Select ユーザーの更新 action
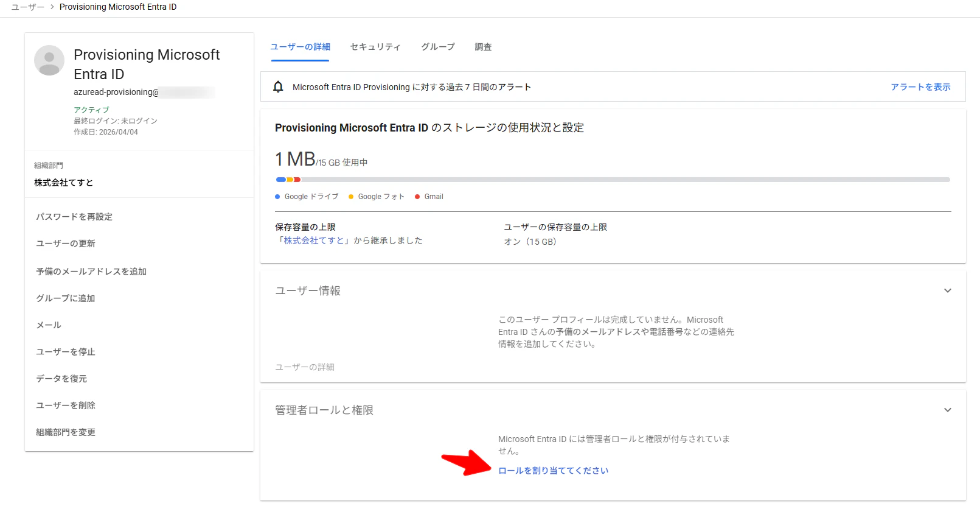 (x=66, y=244)
